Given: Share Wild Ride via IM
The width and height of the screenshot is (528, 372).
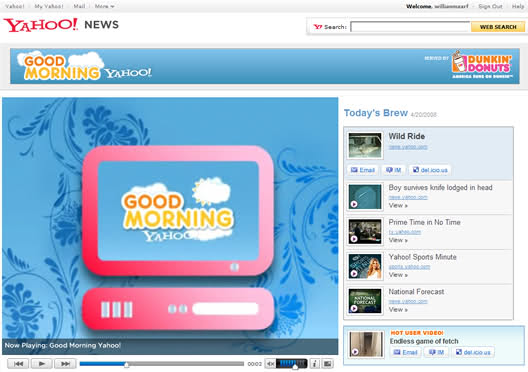Looking at the screenshot, I should coord(393,170).
